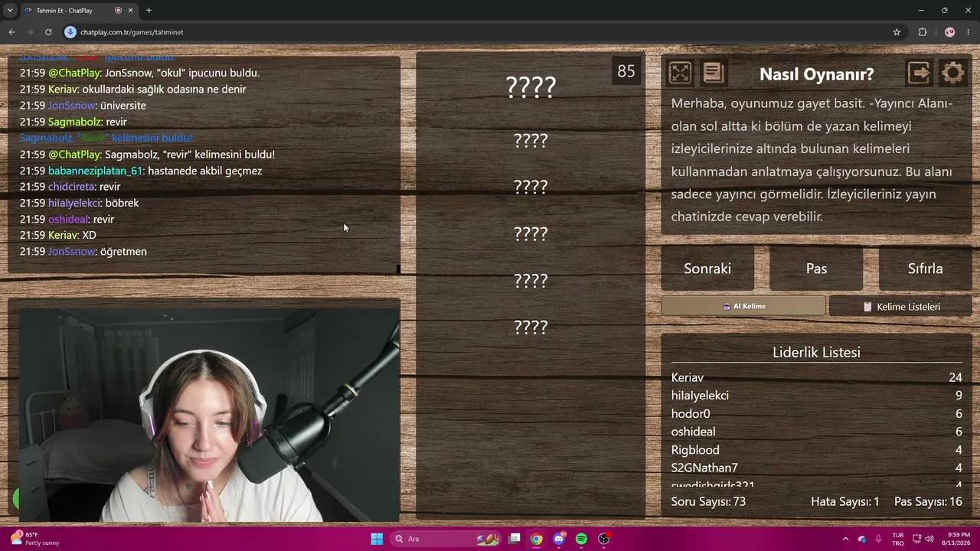The image size is (980, 551).
Task: Click the microphone indicator in the address bar
Action: point(70,32)
